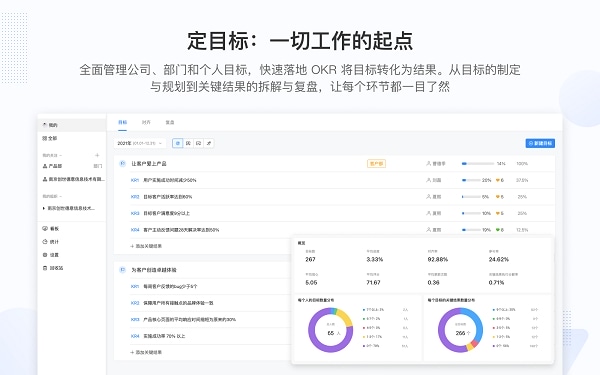Click the O icon of 让客户爱上产品

pyautogui.click(x=122, y=163)
